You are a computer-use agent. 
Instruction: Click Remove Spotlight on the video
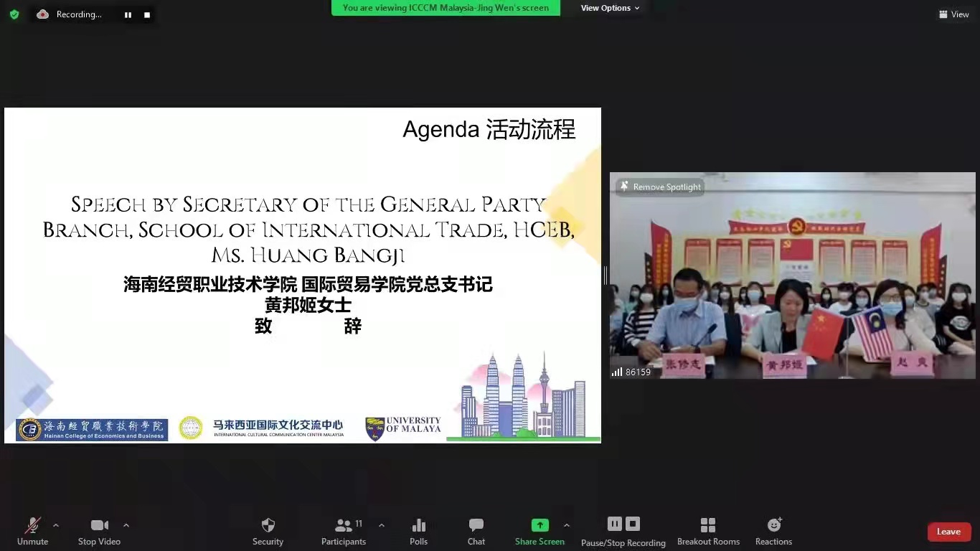tap(660, 187)
